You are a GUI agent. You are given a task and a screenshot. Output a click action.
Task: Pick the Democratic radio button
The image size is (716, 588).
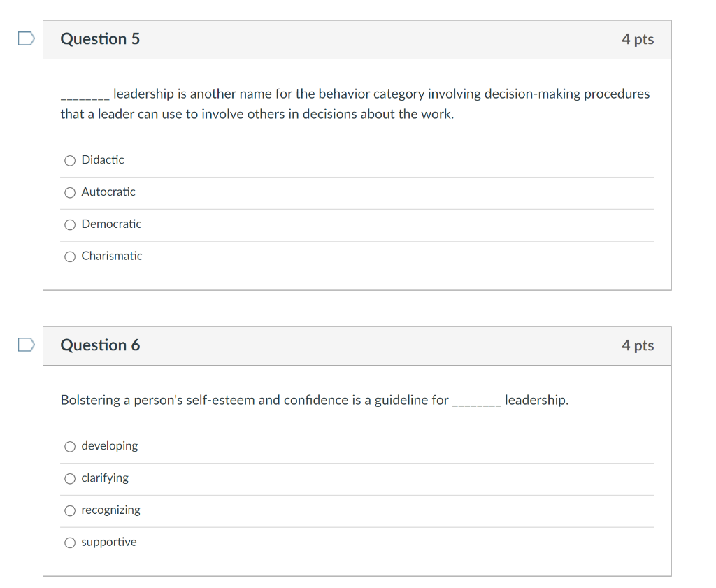click(70, 224)
